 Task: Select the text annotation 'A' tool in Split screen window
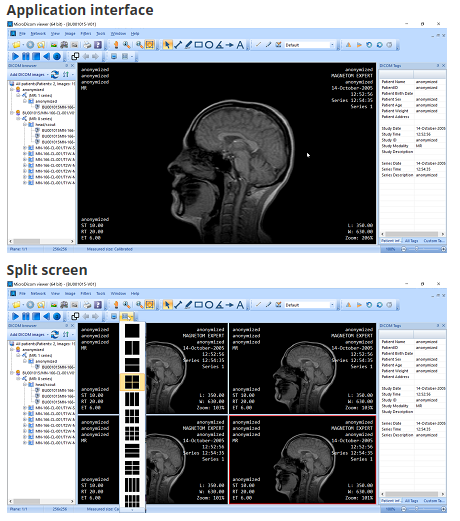pos(240,305)
